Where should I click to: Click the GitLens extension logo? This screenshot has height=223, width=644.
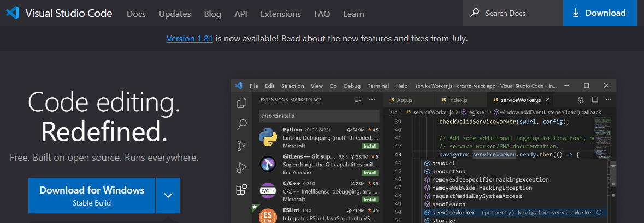pos(268,164)
